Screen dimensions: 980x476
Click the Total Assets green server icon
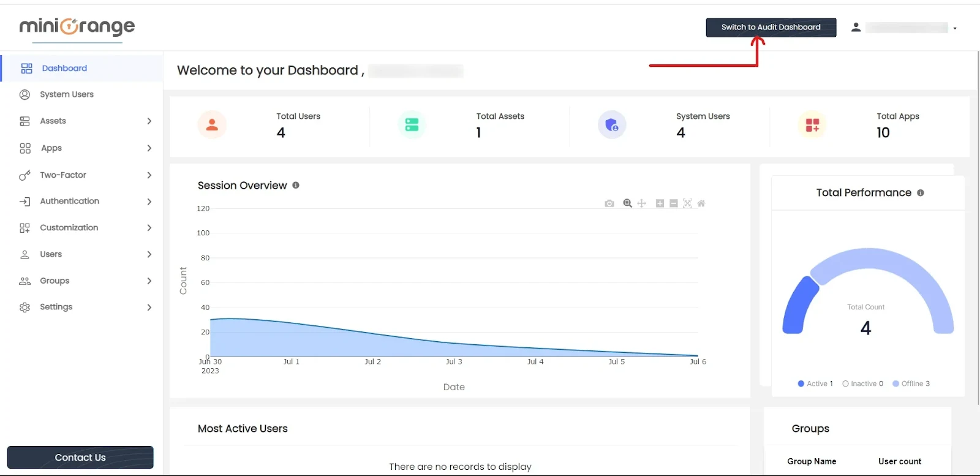412,125
